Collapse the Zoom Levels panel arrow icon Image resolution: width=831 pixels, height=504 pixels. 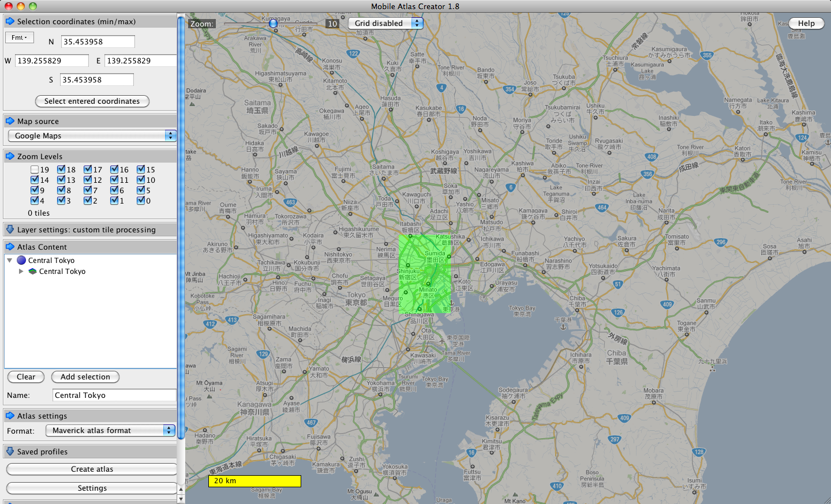coord(10,156)
